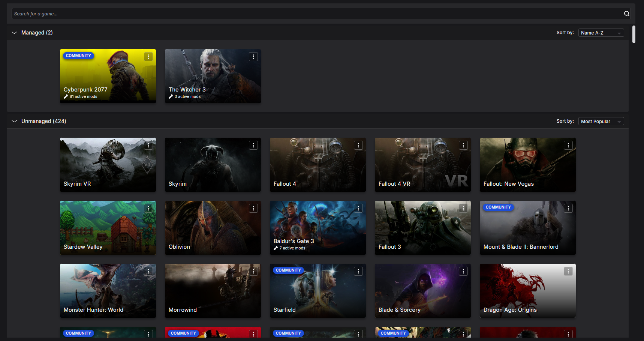This screenshot has width=644, height=341.
Task: Select the Stardew Valley game card
Action: (x=108, y=228)
